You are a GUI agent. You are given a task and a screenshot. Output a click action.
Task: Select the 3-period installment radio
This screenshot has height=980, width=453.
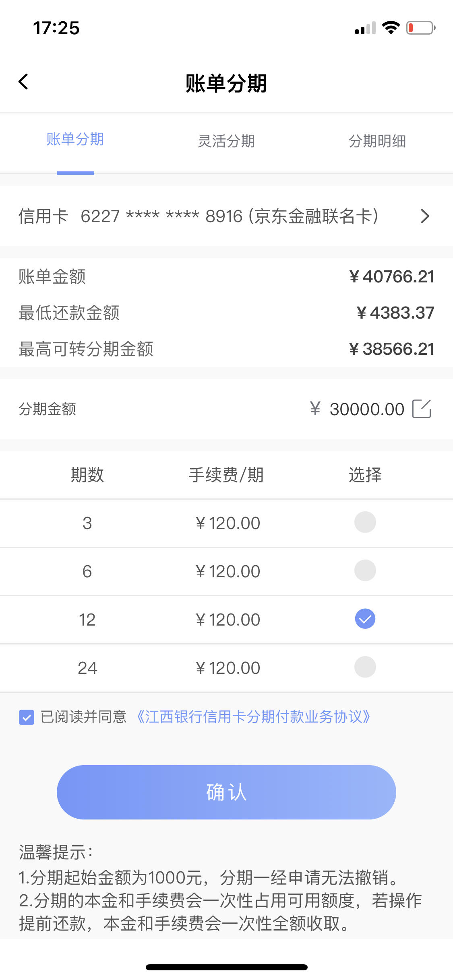[365, 522]
